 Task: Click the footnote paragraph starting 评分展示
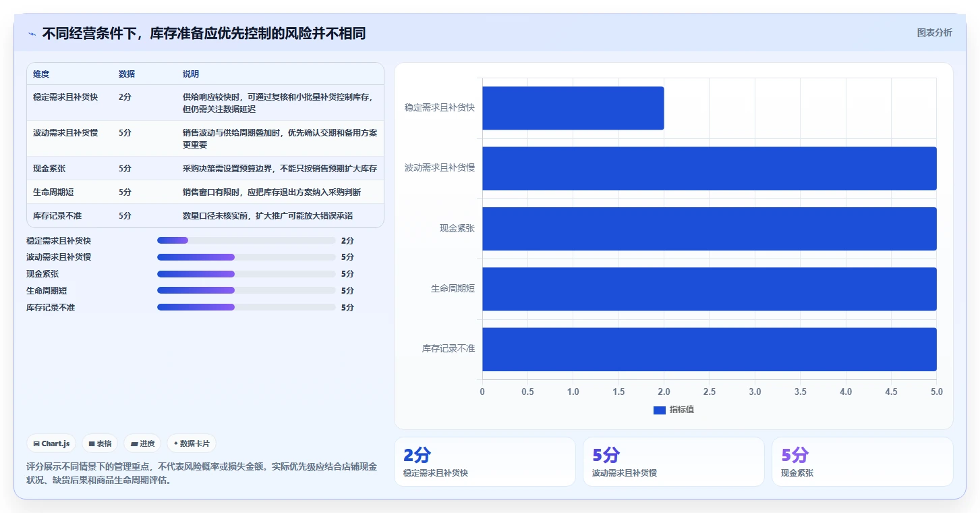tap(202, 473)
